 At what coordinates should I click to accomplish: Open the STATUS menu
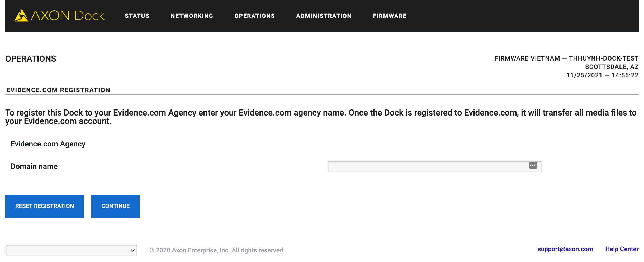point(137,16)
